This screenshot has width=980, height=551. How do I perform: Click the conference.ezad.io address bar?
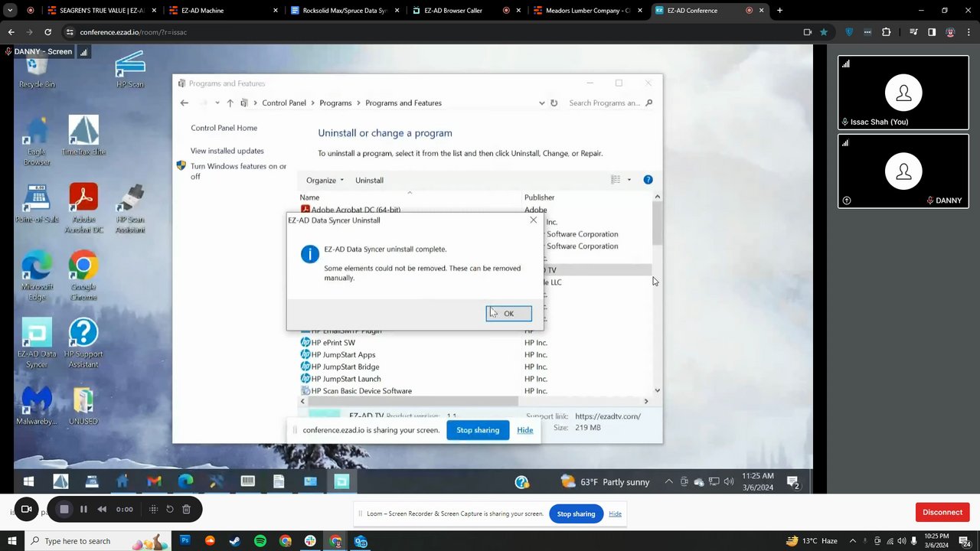[x=429, y=32]
